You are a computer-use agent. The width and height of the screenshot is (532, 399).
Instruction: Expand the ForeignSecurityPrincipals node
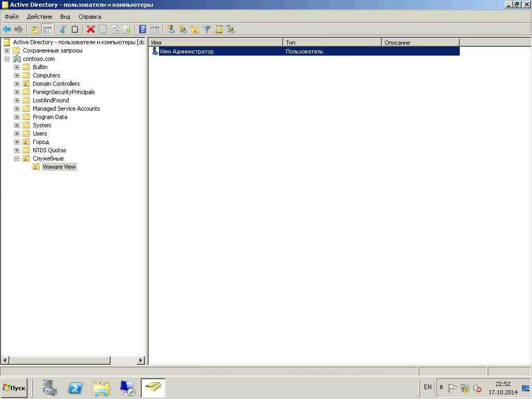17,92
